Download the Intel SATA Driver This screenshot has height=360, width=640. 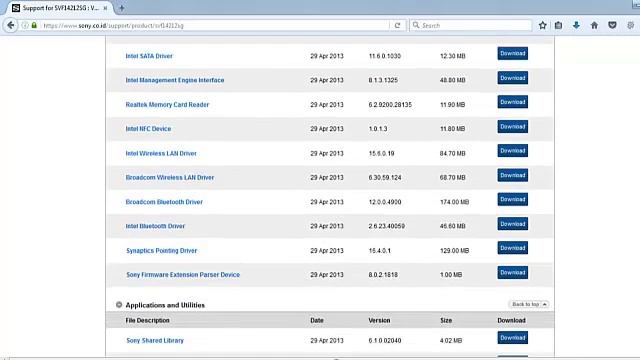coord(512,53)
